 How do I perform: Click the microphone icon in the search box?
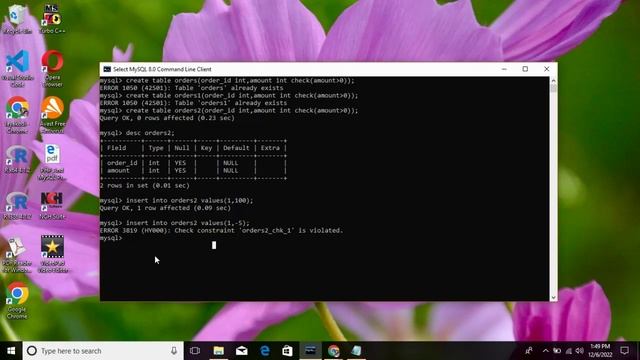174,351
